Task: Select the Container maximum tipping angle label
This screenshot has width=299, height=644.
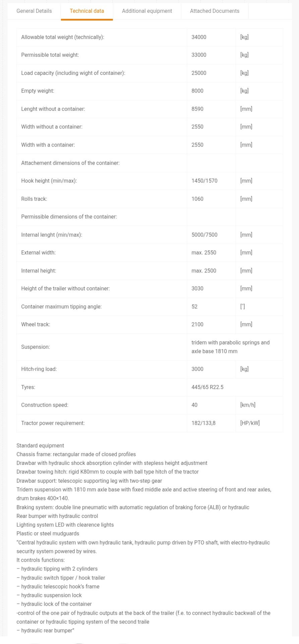Action: 61,307
